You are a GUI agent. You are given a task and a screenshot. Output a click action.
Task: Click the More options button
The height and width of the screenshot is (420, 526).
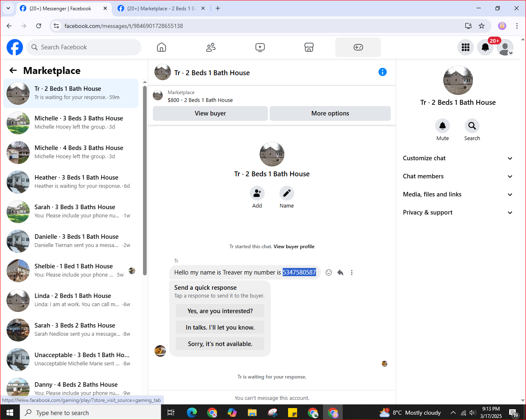(x=330, y=113)
